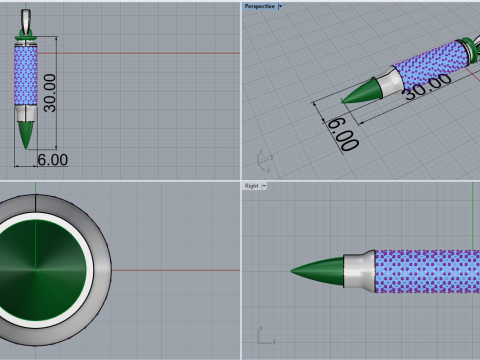The image size is (480, 360).
Task: Select the purple gem barrel in Right viewport
Action: (x=428, y=271)
